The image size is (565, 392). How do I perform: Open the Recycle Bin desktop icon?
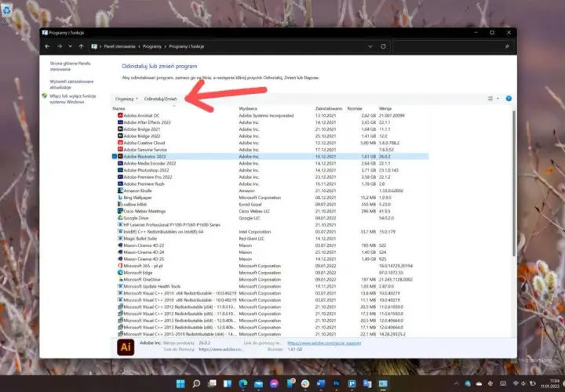[x=7, y=13]
